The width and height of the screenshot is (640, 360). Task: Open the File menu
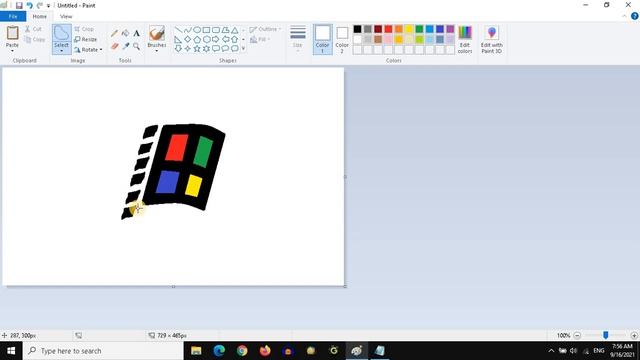point(13,16)
